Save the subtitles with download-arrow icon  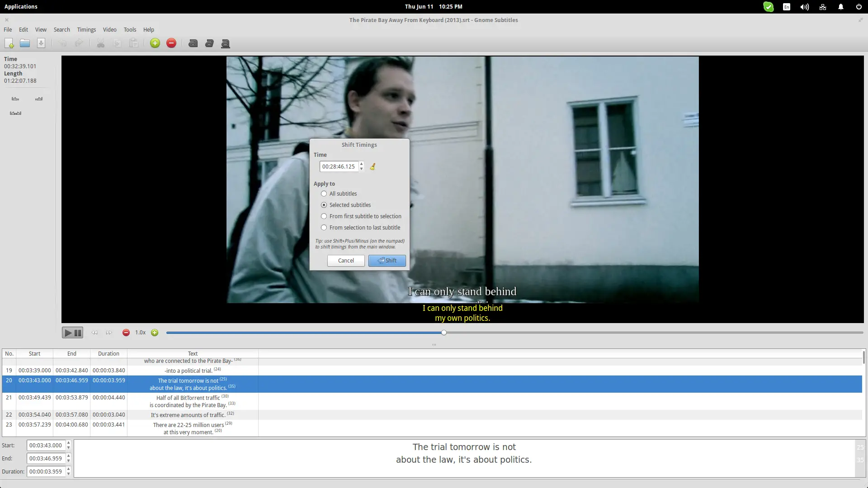pyautogui.click(x=41, y=43)
